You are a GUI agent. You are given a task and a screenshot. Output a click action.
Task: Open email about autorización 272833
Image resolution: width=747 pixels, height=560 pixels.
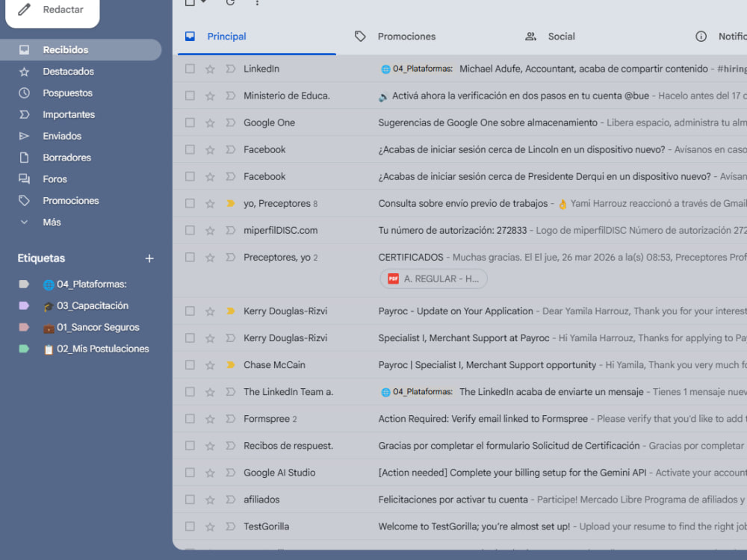(459, 231)
